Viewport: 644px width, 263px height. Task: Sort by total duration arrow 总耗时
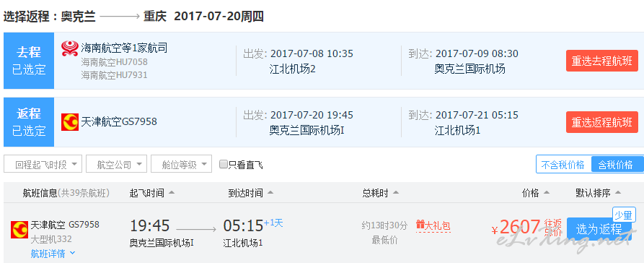tap(395, 193)
